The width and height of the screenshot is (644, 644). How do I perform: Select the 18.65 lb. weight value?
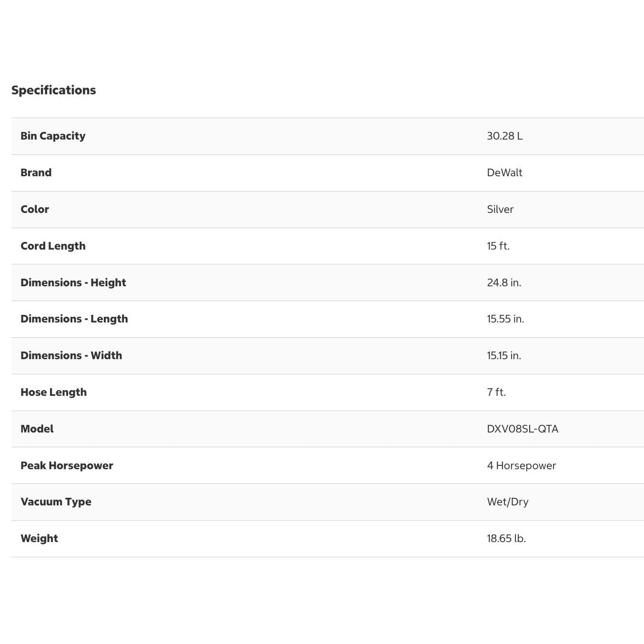pos(506,538)
